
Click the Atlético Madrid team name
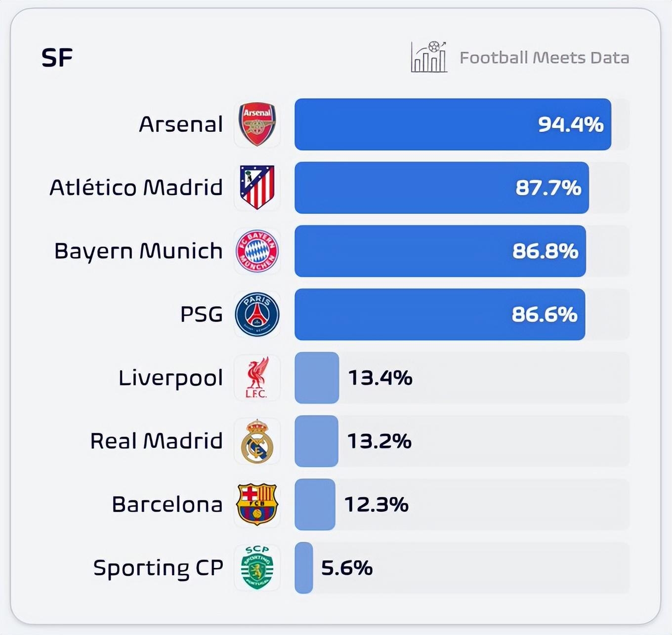pos(136,188)
